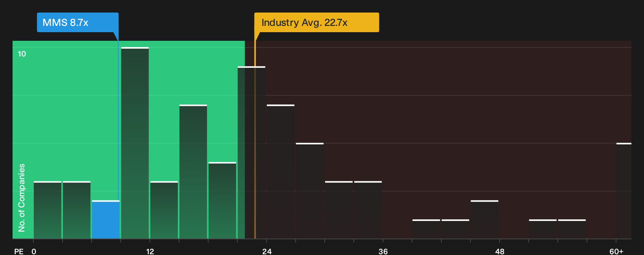Image resolution: width=644 pixels, height=255 pixels.
Task: Select the tallest bar reaching 10 companies
Action: point(135,143)
